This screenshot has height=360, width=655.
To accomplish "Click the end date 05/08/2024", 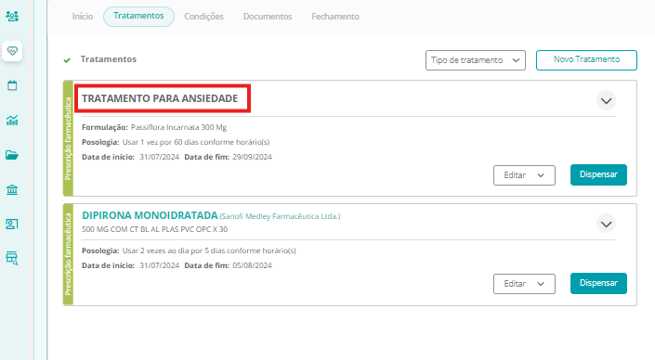I will (x=252, y=266).
